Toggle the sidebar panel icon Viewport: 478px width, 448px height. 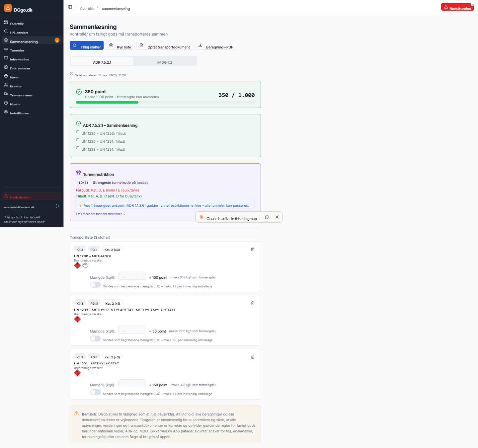[x=70, y=7]
